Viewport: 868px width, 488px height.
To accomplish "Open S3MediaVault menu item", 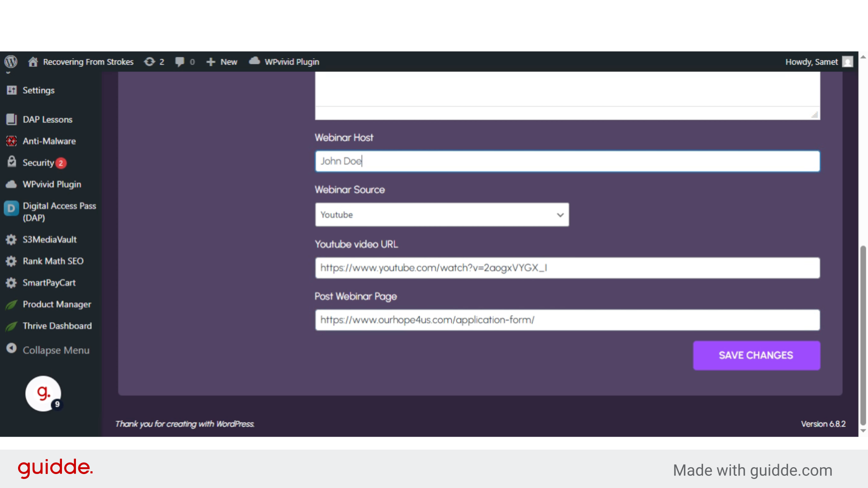I will point(50,239).
